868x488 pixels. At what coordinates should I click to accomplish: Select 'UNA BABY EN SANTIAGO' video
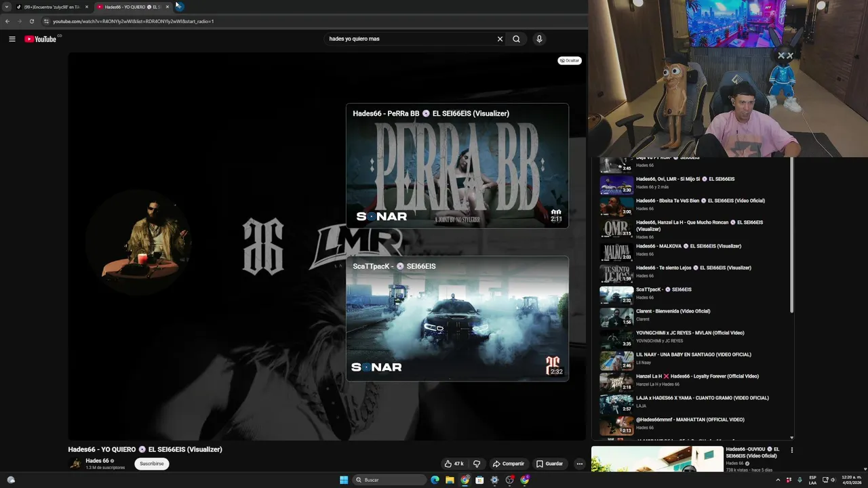(692, 359)
